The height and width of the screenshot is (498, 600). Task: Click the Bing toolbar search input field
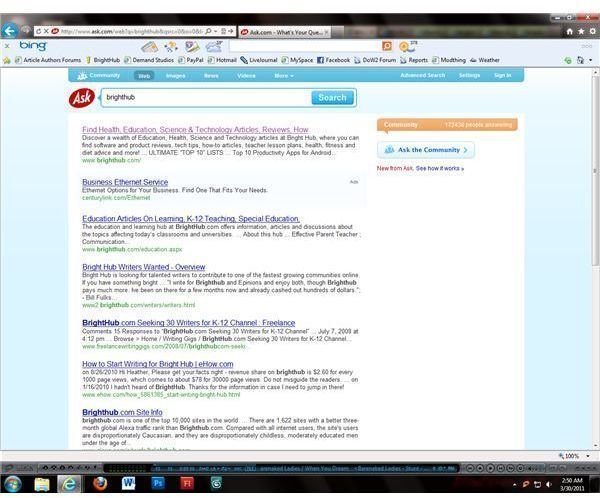point(305,46)
